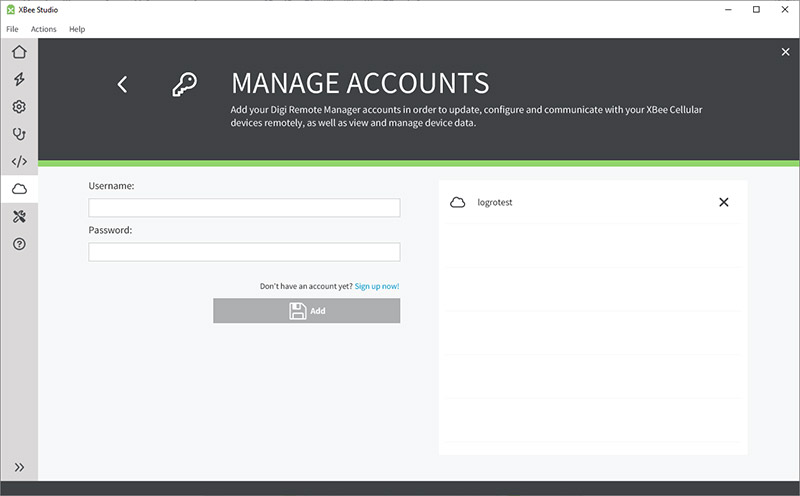
Task: Open the Home page sidebar icon
Action: (x=19, y=52)
